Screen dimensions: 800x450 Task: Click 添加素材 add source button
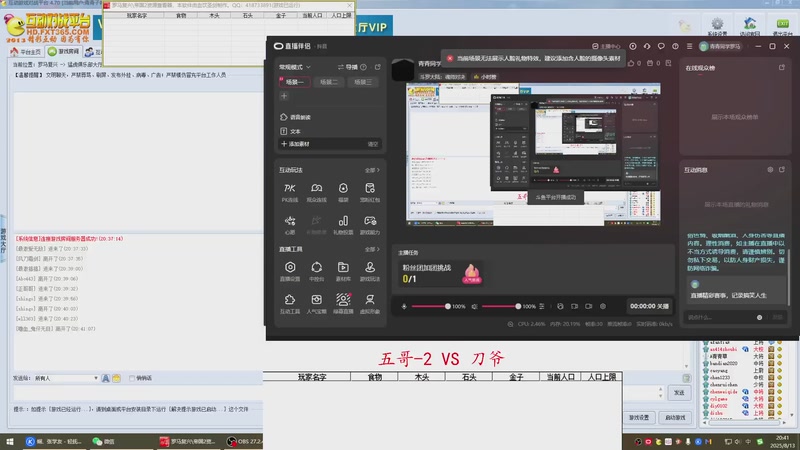tap(295, 144)
